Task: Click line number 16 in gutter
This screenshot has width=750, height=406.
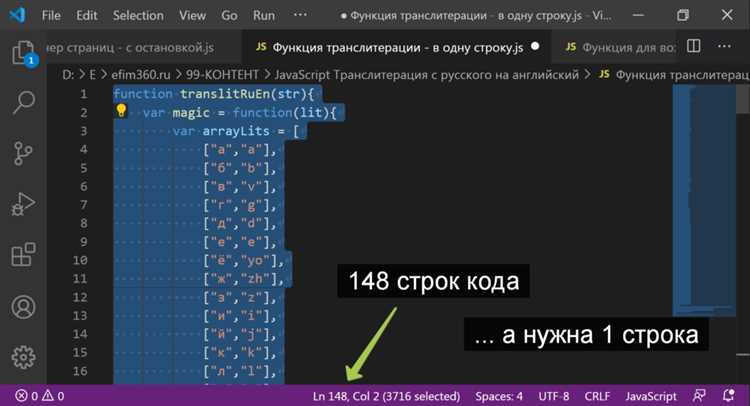Action: [80, 371]
